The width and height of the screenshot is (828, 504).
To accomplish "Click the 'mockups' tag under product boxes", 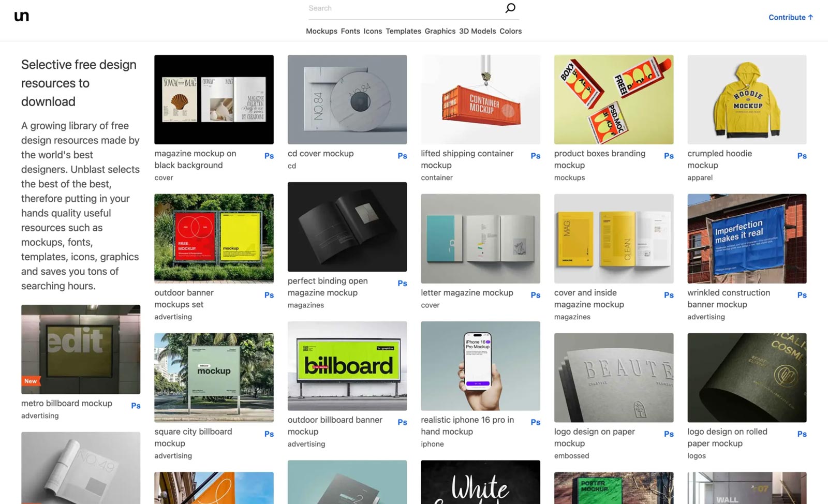I will click(x=570, y=177).
